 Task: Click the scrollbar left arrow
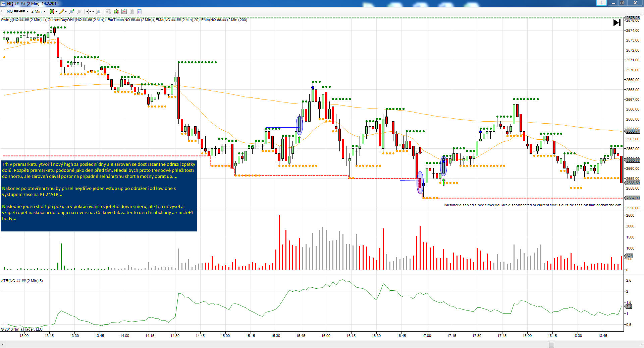(3, 344)
